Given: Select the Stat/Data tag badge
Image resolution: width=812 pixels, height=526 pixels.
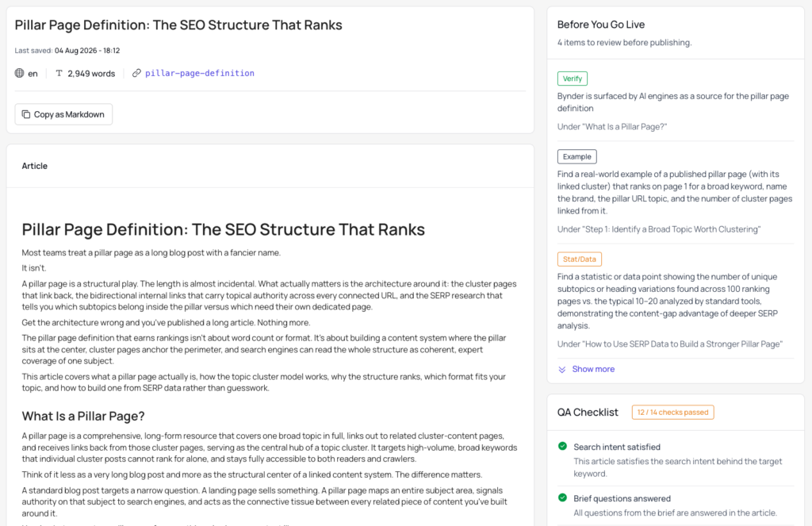Looking at the screenshot, I should [579, 259].
